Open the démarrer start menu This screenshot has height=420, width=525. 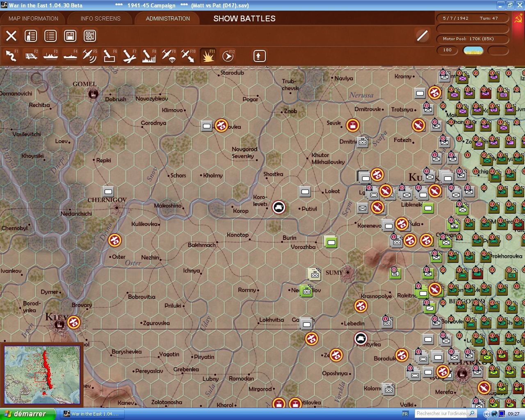[28, 414]
